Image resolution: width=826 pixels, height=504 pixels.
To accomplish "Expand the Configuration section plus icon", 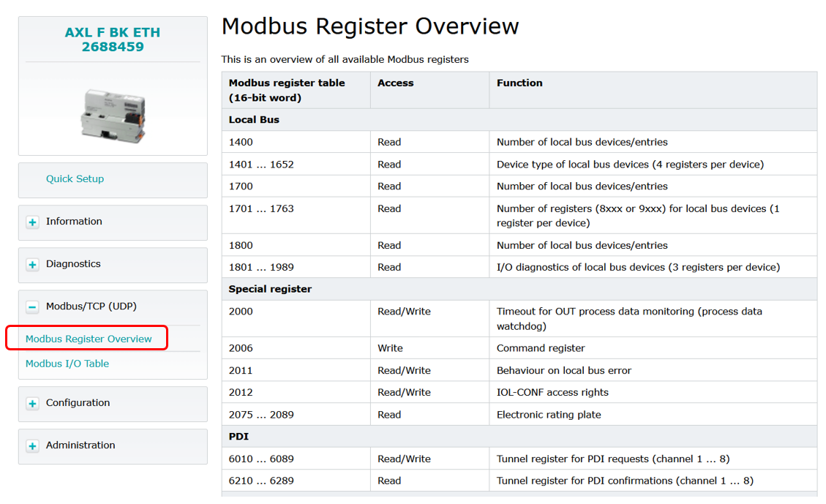I will point(32,404).
